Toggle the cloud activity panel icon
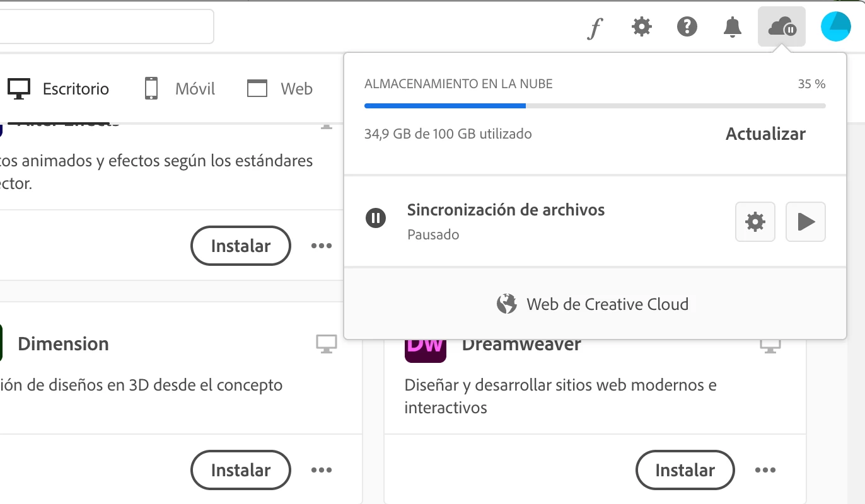 pos(782,26)
